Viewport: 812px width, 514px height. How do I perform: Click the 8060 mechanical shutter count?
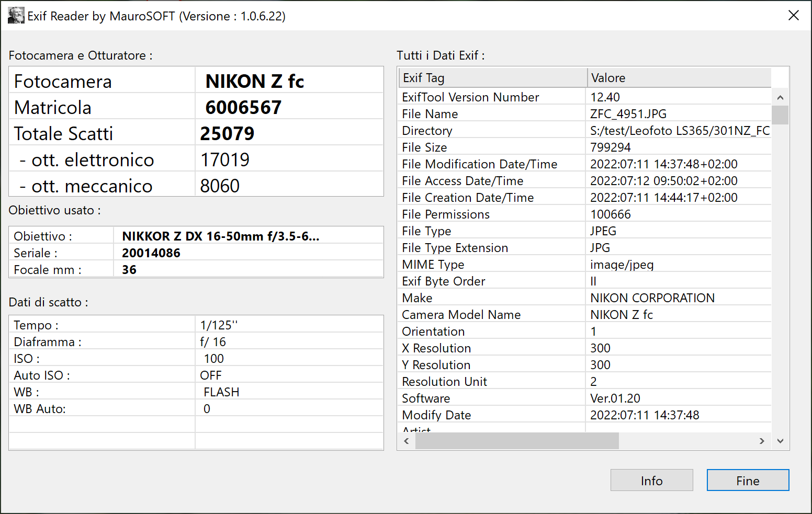[220, 186]
